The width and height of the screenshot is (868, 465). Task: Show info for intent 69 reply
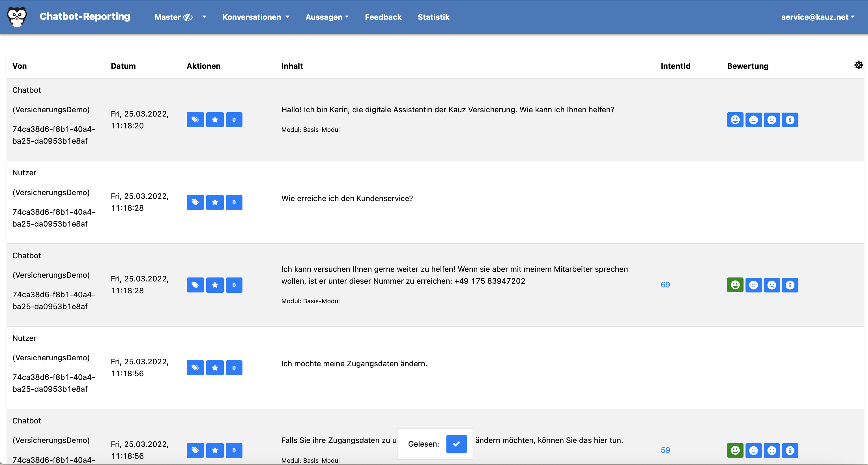click(790, 285)
